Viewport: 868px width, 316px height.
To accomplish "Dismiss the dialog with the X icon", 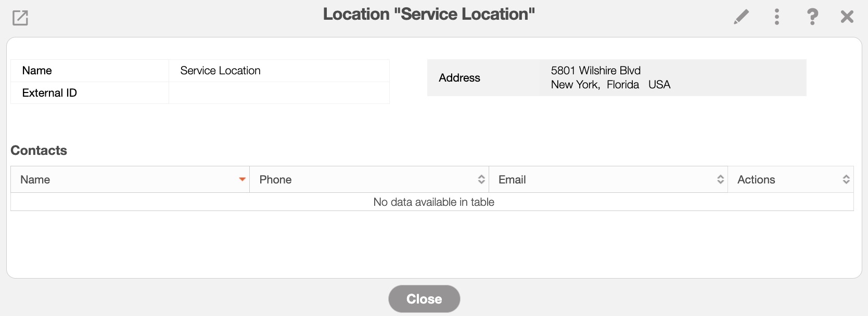I will [847, 17].
